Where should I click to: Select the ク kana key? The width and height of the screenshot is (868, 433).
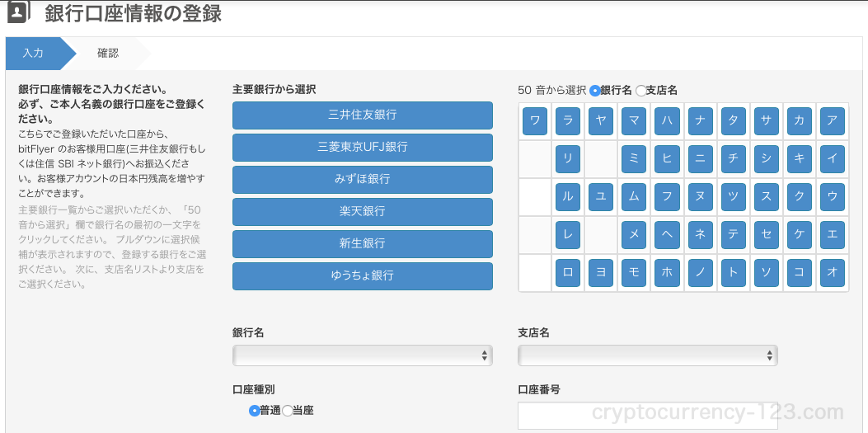click(800, 197)
